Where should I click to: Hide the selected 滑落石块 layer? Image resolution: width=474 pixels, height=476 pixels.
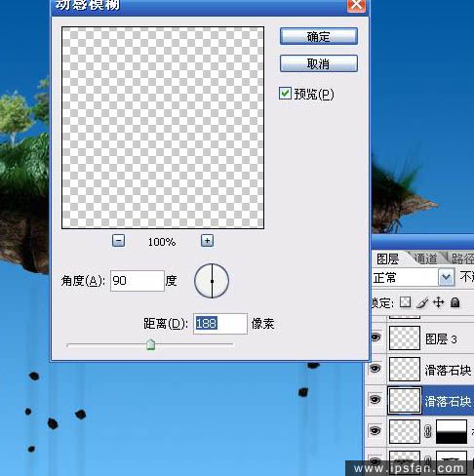pyautogui.click(x=375, y=399)
